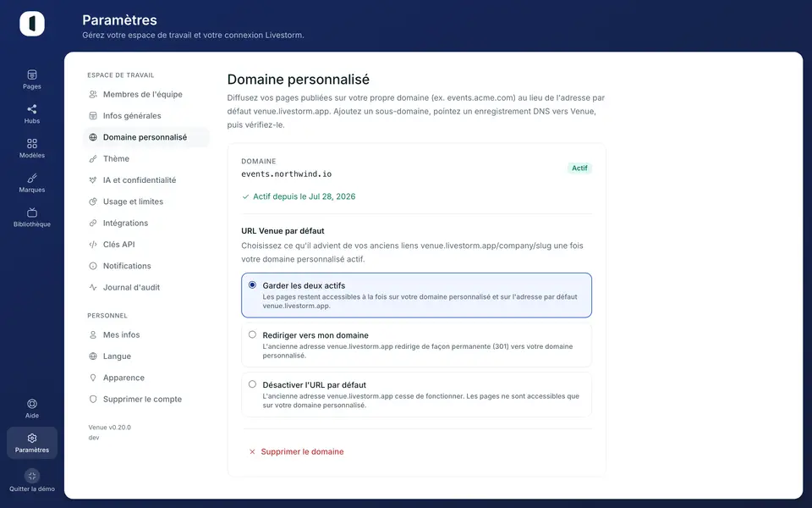Image resolution: width=812 pixels, height=508 pixels.
Task: Open Pages from the left rail
Action: [x=31, y=80]
